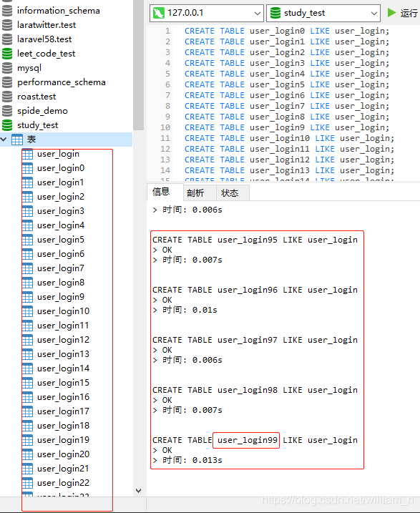
Task: Select the user_login20 table
Action: [63, 454]
